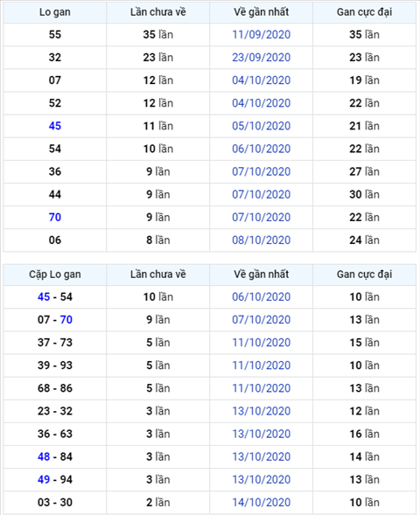The image size is (420, 515).
Task: Click the 'Gan cực đại' header of the first table
Action: coord(364,12)
